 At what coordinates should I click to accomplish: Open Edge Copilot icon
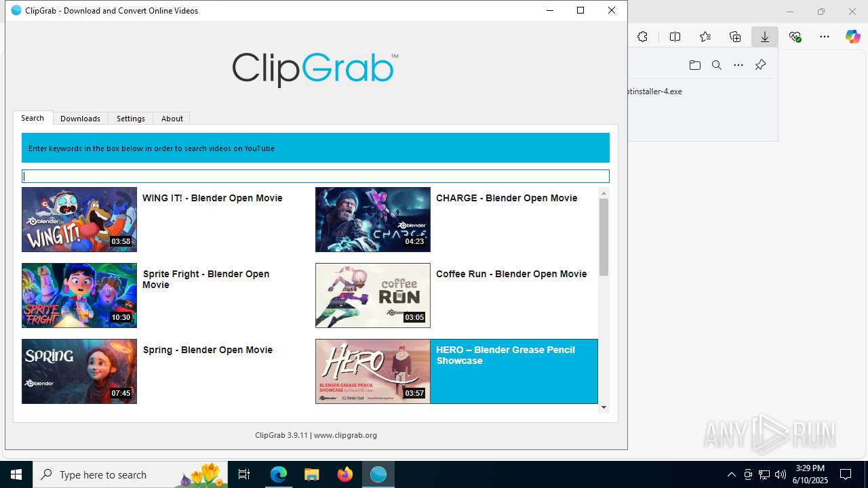point(853,37)
